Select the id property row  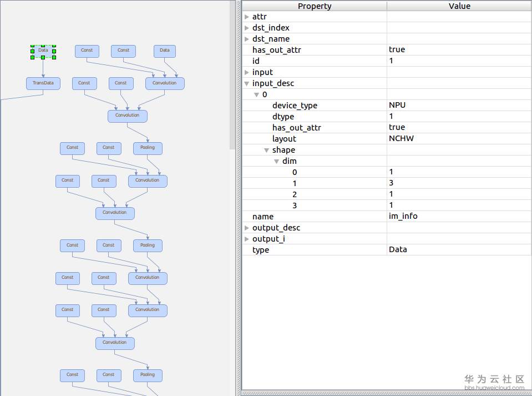pos(387,61)
